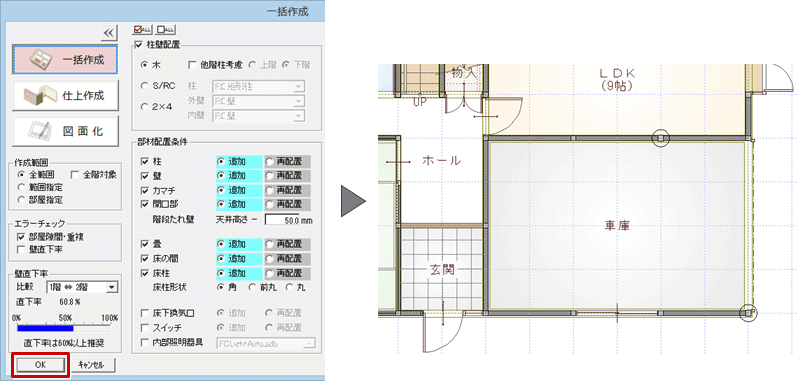Select the 一括作成 mode button

[66, 60]
